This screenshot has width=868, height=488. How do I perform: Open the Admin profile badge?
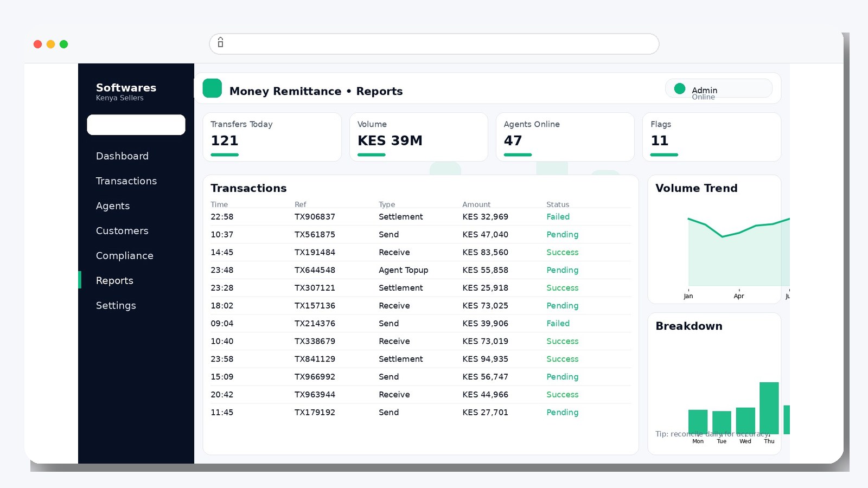click(x=719, y=88)
